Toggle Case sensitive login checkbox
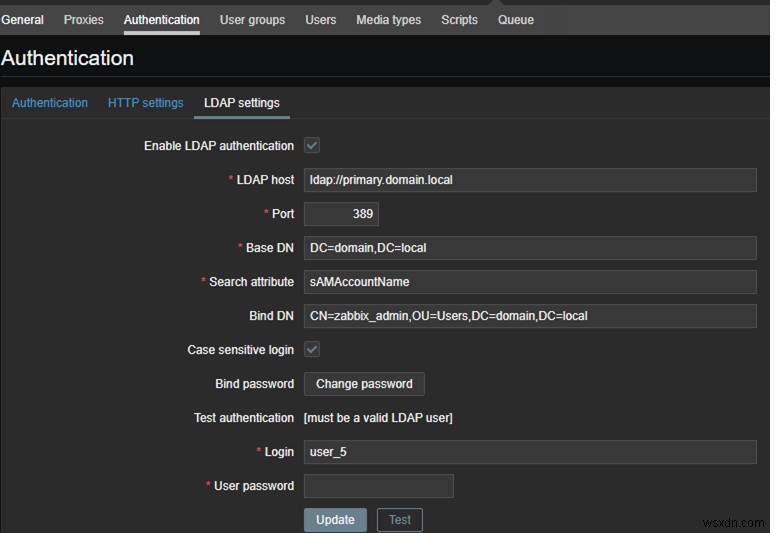Image resolution: width=776 pixels, height=533 pixels. pyautogui.click(x=312, y=349)
